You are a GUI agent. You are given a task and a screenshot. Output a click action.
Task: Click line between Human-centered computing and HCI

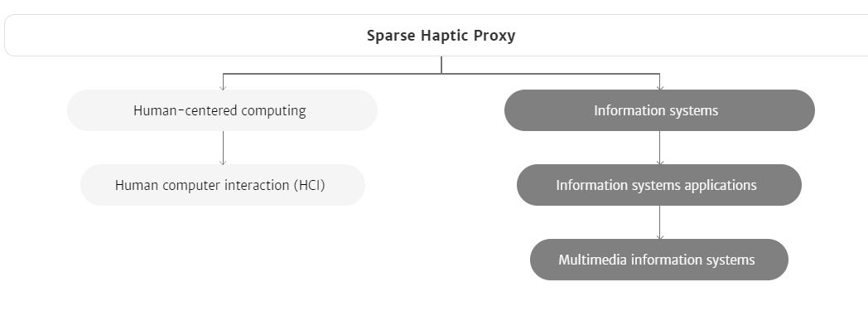tap(223, 145)
